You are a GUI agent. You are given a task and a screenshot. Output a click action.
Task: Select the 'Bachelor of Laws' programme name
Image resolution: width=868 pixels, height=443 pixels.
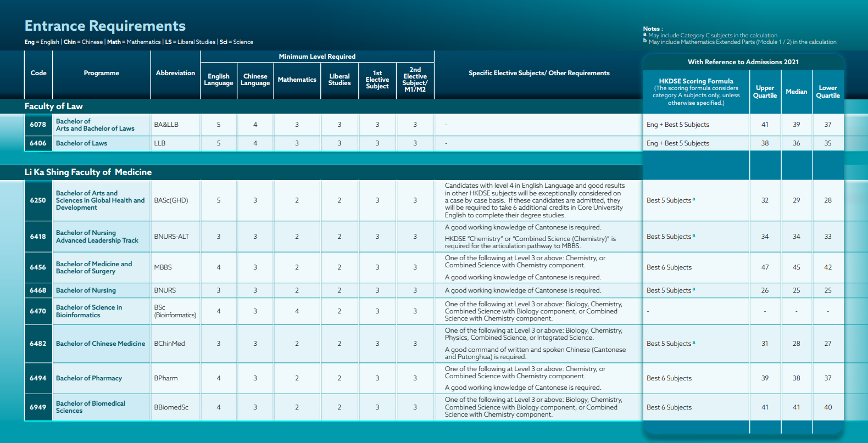tap(81, 143)
